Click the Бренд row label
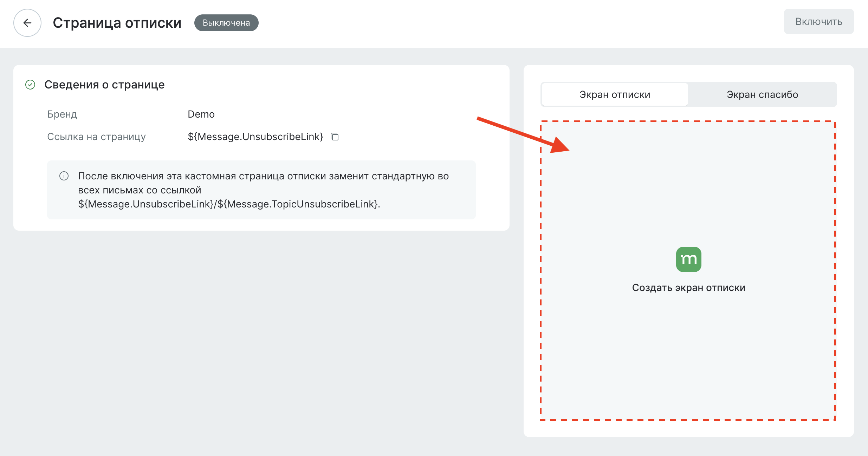 pos(62,114)
